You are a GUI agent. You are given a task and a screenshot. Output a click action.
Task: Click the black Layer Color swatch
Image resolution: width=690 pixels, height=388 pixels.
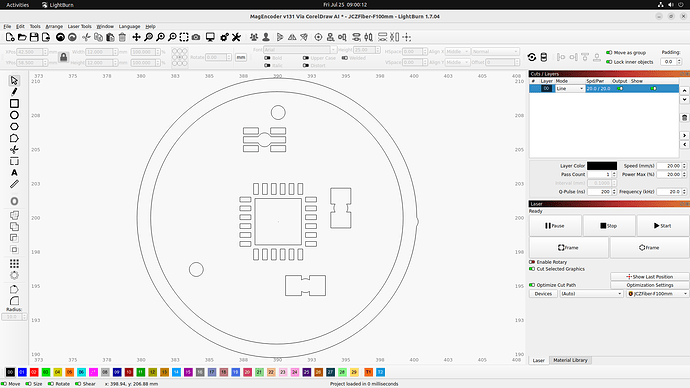point(602,166)
